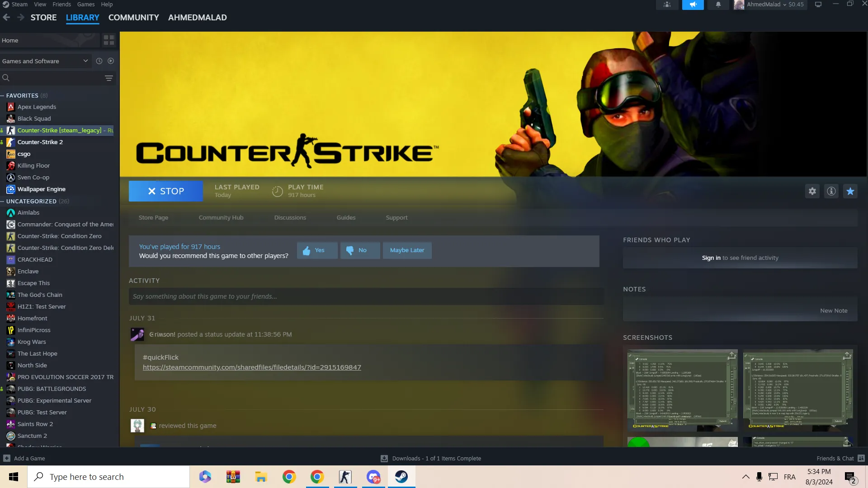Click the thumbs-up Yes recommend button
Viewport: 868px width, 488px height.
317,250
